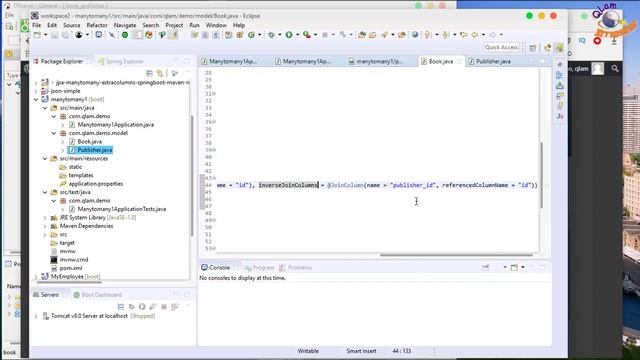
Task: Click the Quick Access search field
Action: click(501, 47)
